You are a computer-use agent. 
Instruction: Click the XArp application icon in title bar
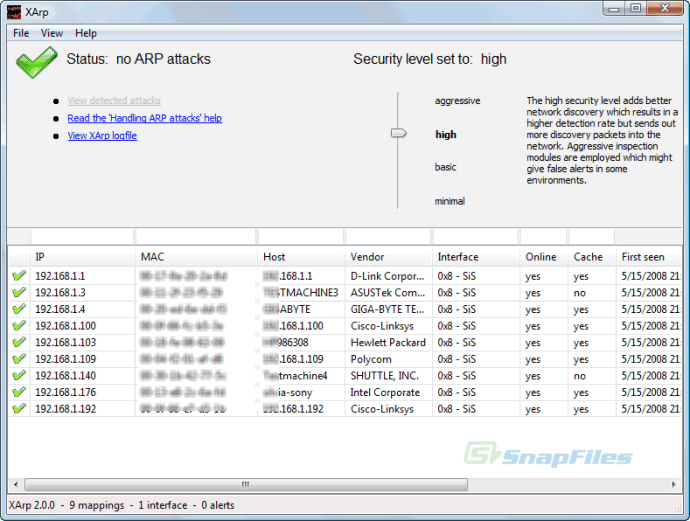point(14,12)
